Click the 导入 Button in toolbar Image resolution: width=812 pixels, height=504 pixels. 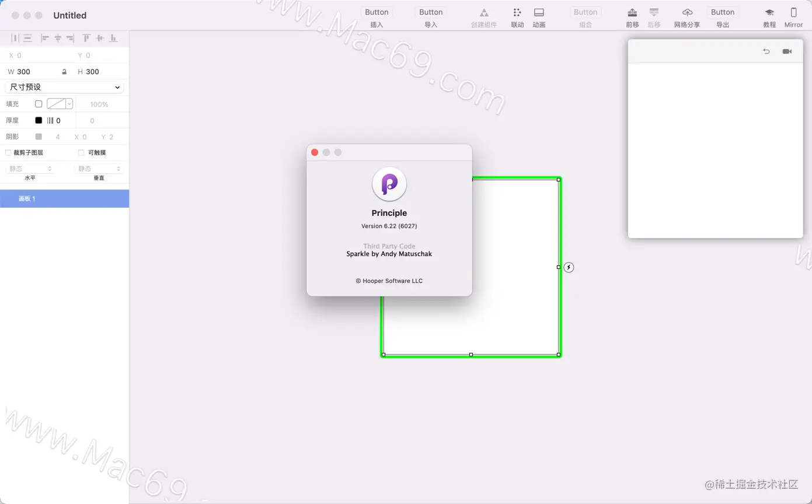pos(431,12)
